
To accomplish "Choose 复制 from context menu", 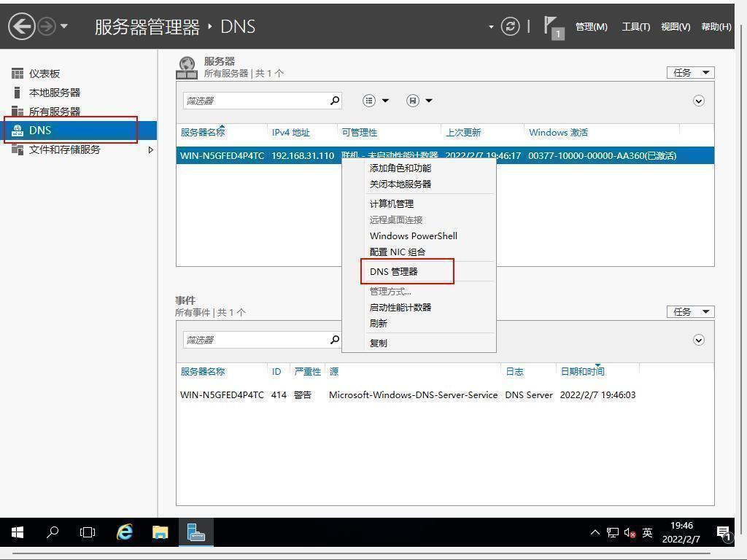I will [x=379, y=343].
